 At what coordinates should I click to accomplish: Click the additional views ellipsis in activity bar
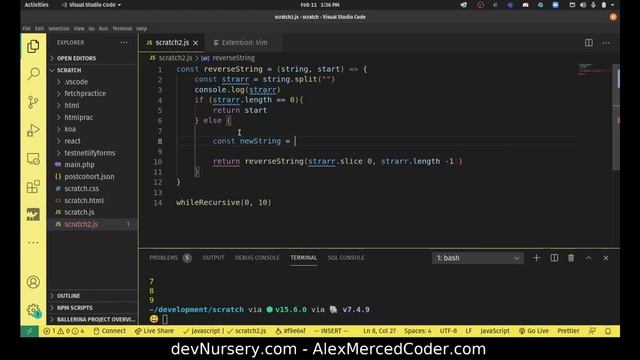point(33,243)
